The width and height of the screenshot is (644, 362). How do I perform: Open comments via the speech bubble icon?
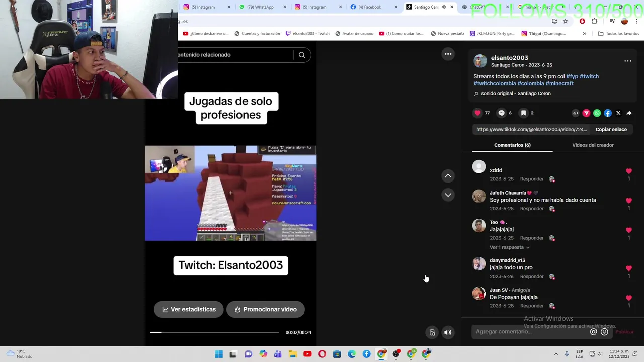501,113
